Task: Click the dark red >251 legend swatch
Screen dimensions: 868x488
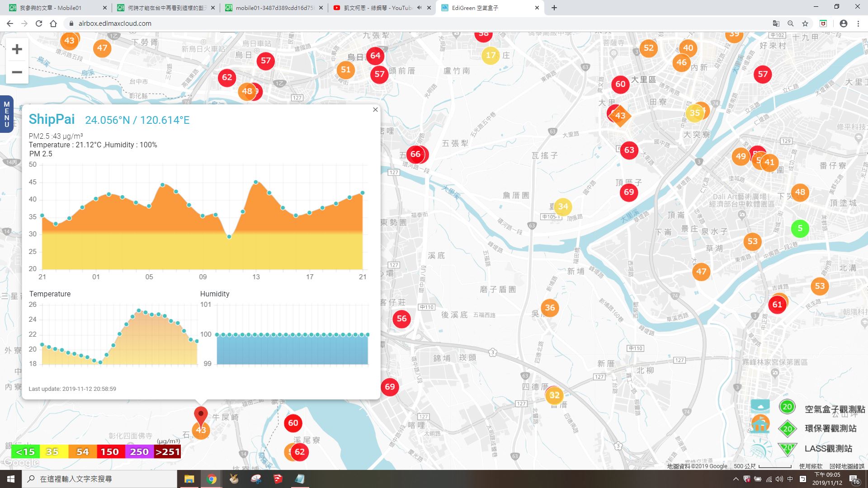Action: pyautogui.click(x=168, y=452)
